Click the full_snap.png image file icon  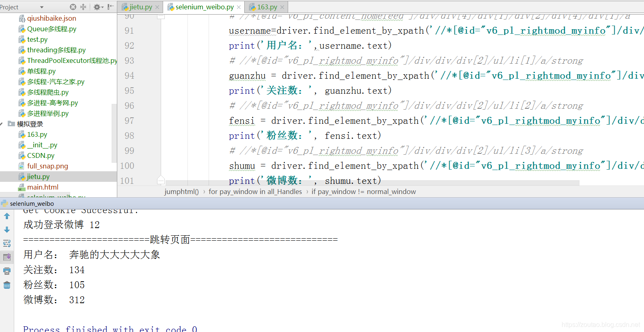pyautogui.click(x=22, y=166)
